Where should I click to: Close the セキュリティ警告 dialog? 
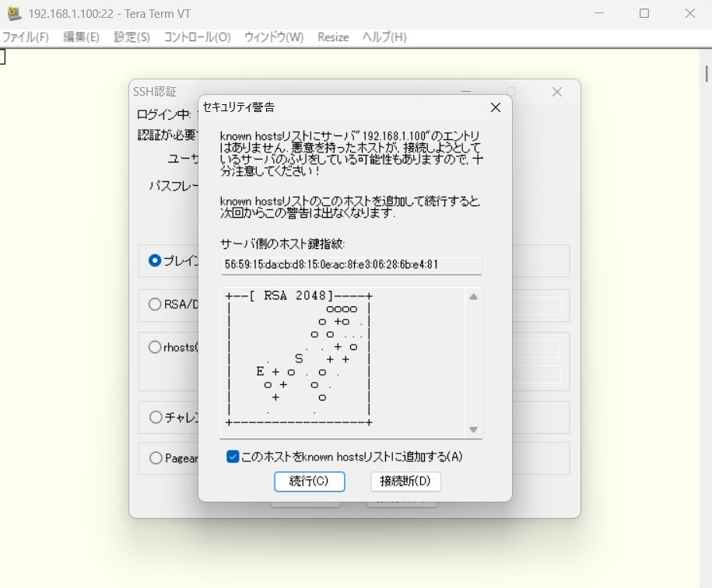point(495,107)
